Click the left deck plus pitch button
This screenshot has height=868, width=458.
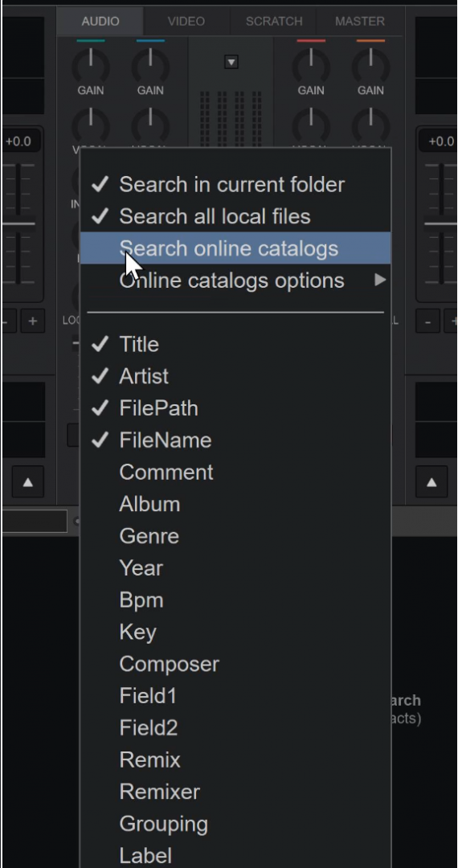coord(33,321)
